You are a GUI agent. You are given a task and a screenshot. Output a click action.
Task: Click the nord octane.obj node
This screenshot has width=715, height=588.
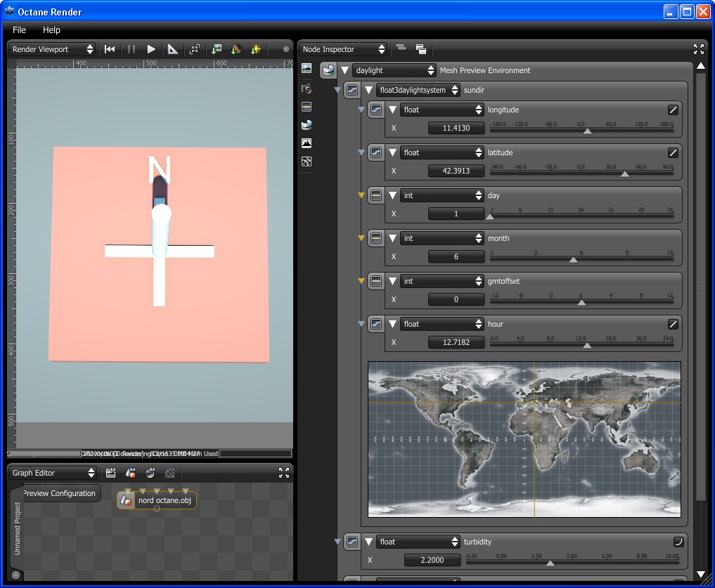tap(157, 500)
